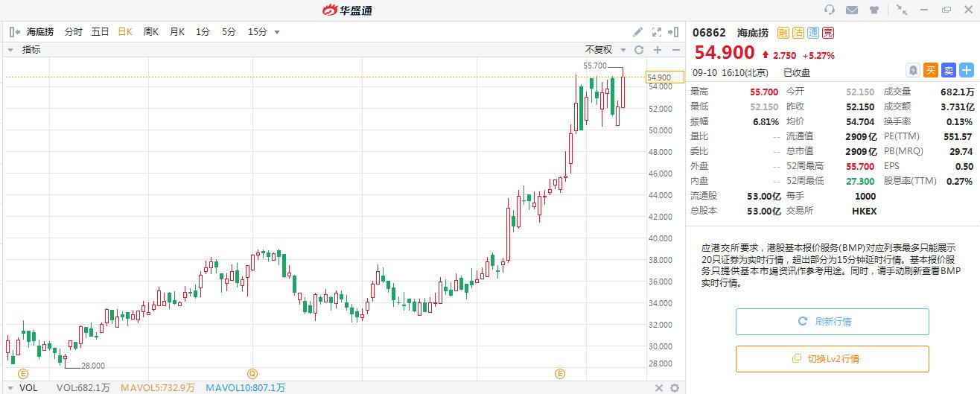Click the 融 margin badge

coord(783,33)
